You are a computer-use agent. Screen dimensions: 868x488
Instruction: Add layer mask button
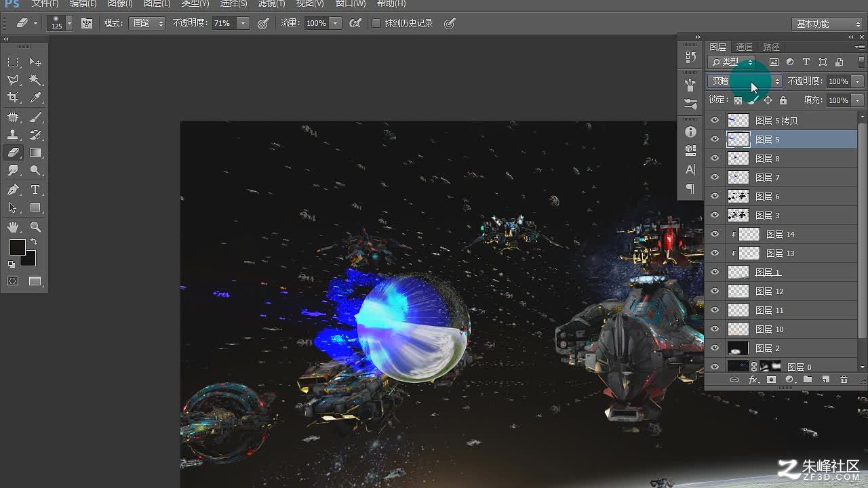(771, 380)
